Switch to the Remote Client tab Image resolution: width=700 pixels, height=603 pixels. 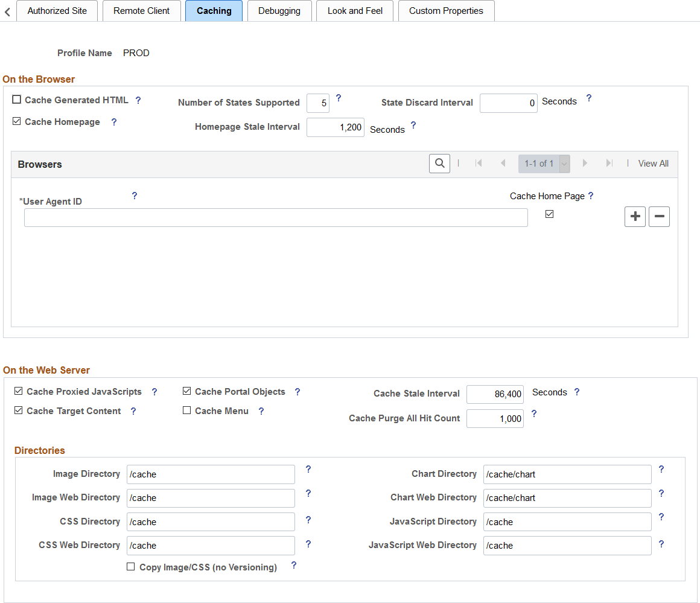click(142, 11)
